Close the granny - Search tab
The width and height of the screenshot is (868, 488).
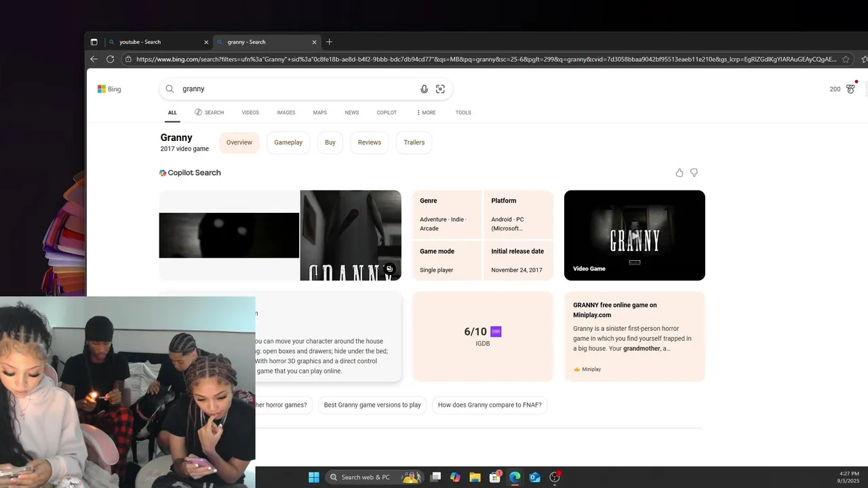(x=314, y=42)
